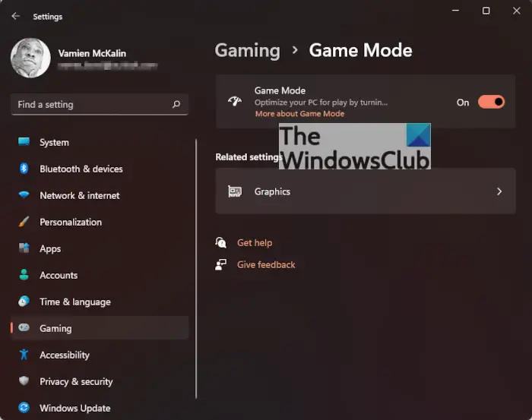The width and height of the screenshot is (532, 420).
Task: Turn off the Game Mode toggle
Action: (x=491, y=102)
